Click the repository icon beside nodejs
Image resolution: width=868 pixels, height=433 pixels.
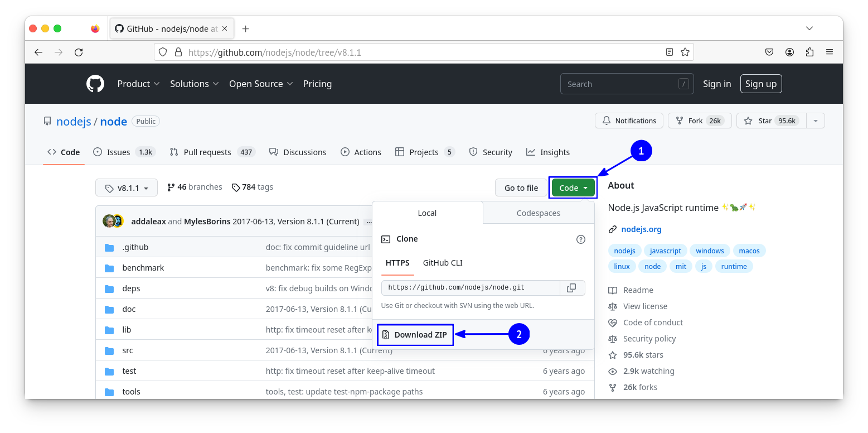47,121
